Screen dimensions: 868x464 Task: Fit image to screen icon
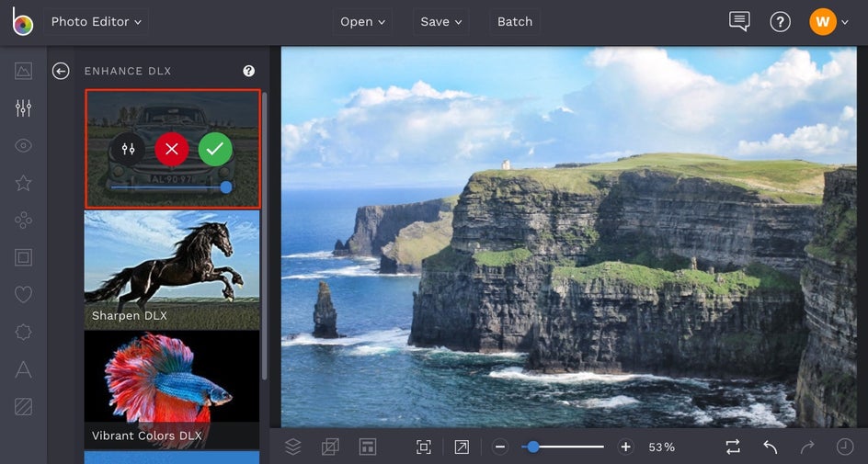click(424, 447)
